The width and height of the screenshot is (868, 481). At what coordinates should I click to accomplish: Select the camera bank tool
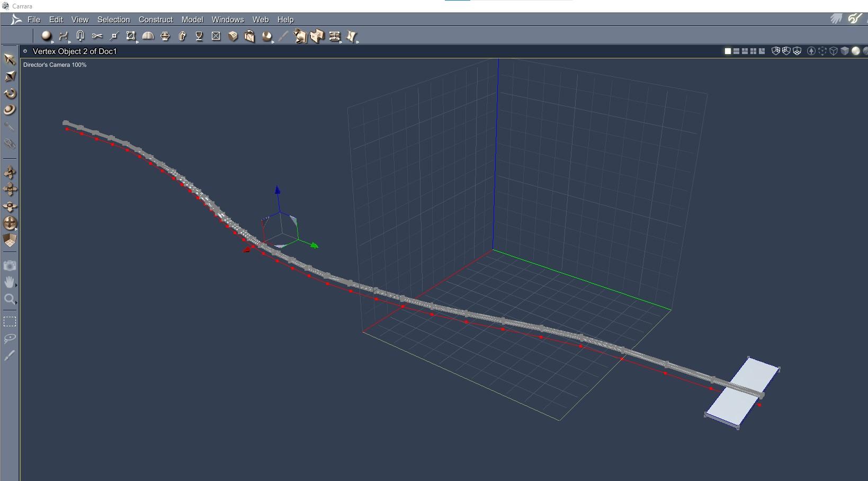coord(10,206)
